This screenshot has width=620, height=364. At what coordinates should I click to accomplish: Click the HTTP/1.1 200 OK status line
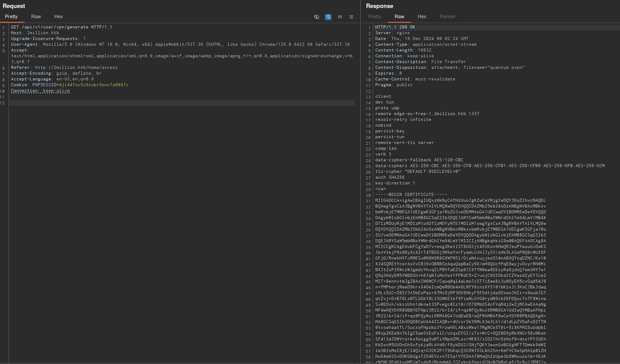tap(395, 27)
